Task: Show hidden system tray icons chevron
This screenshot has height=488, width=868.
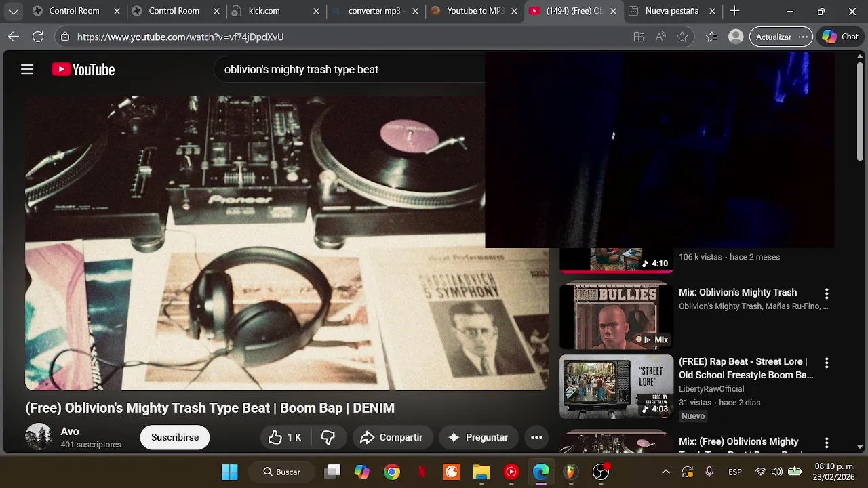Action: coord(666,472)
